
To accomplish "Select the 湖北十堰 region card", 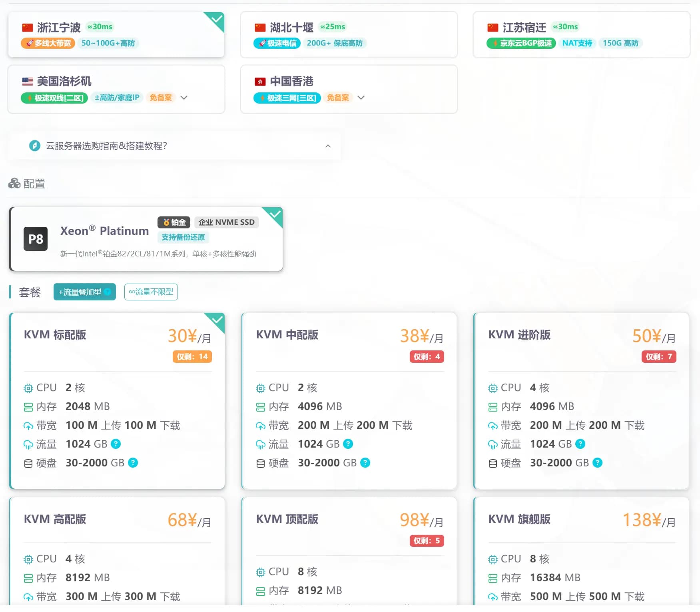I will click(349, 35).
